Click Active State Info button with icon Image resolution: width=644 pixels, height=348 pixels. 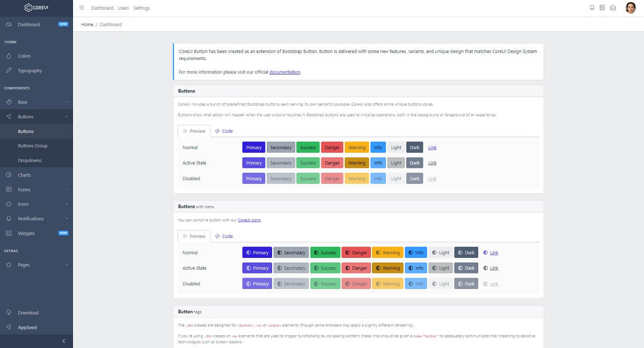tap(416, 268)
